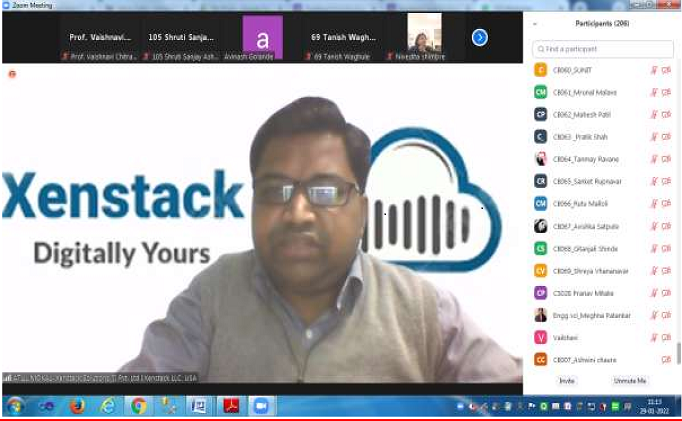Image resolution: width=682 pixels, height=421 pixels.
Task: Click CB062_Mahesh Patil dark CP avatar
Action: click(x=541, y=114)
